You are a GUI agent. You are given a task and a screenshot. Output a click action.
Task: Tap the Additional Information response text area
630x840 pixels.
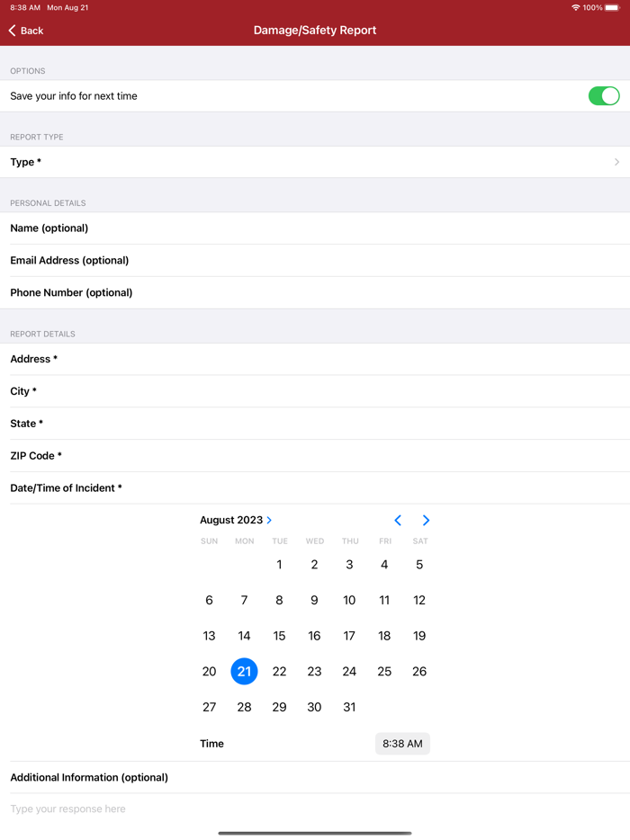click(315, 809)
